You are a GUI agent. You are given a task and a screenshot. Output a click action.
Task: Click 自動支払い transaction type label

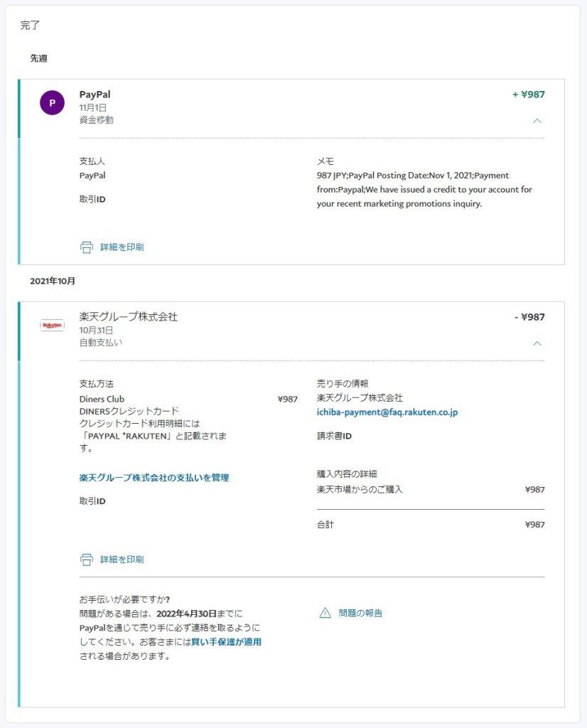[101, 343]
